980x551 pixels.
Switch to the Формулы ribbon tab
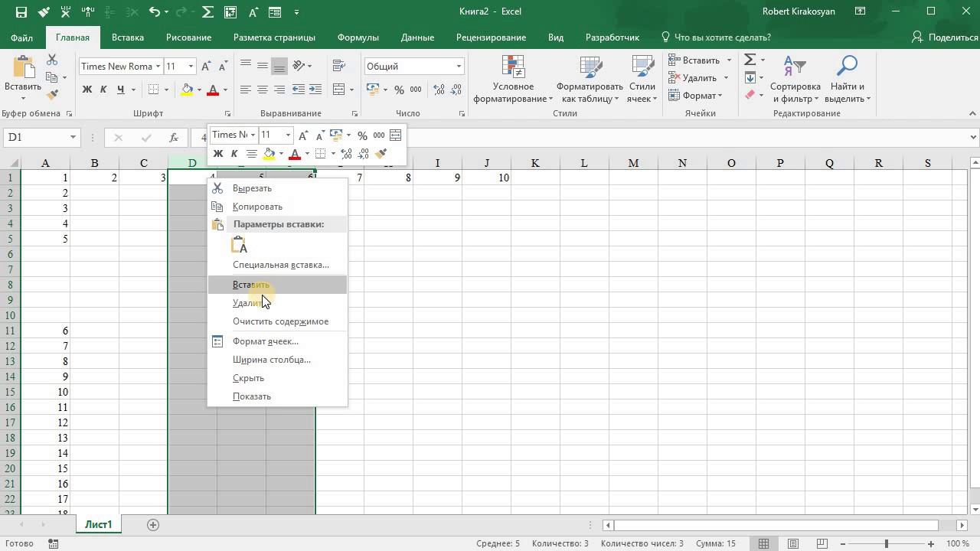(x=358, y=37)
